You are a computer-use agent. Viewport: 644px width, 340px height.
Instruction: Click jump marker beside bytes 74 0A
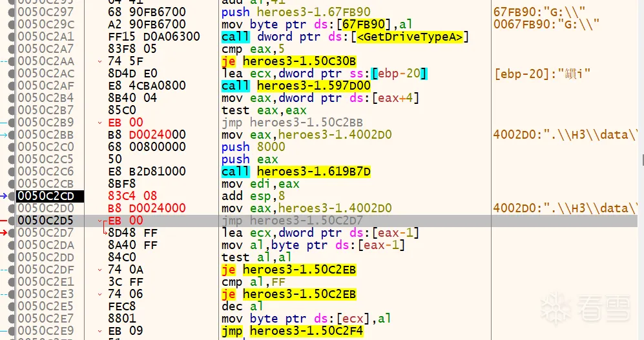click(x=100, y=270)
